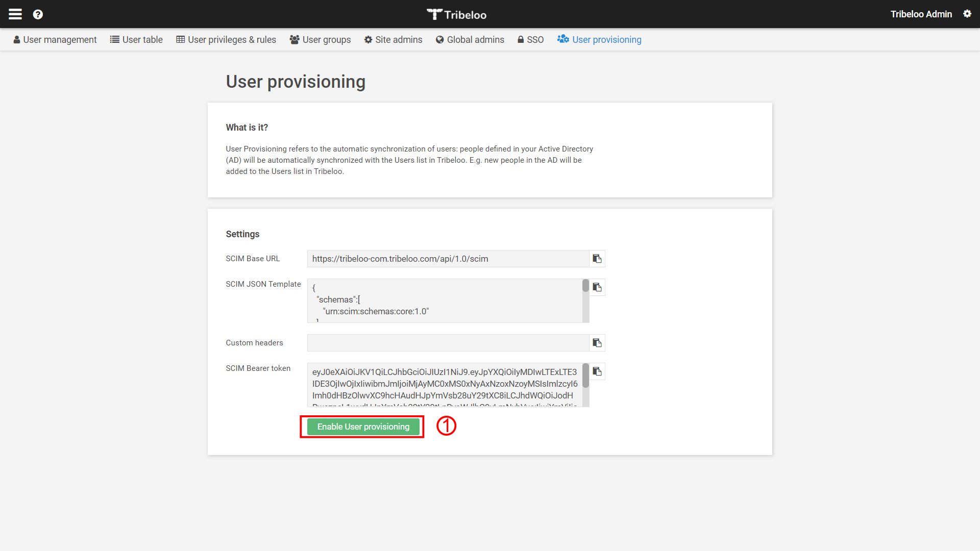The height and width of the screenshot is (551, 980).
Task: Click the "Settings" section heading
Action: pyautogui.click(x=242, y=234)
